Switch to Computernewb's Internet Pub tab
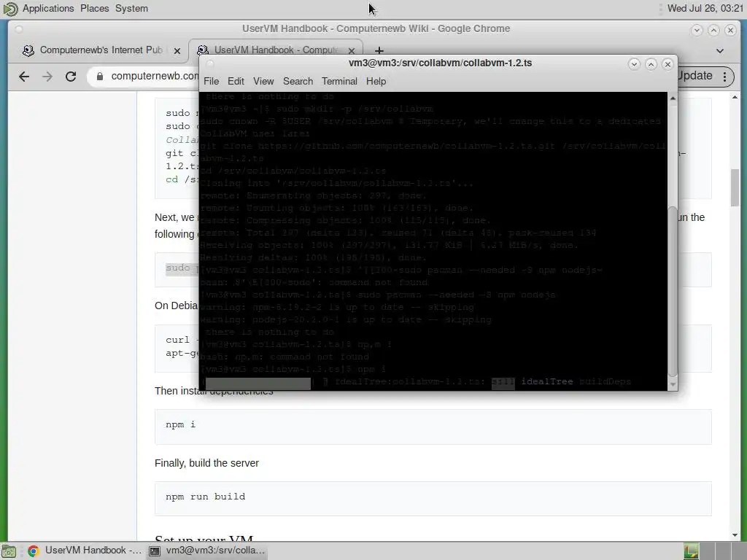Screen dimensions: 747x560 coord(101,50)
